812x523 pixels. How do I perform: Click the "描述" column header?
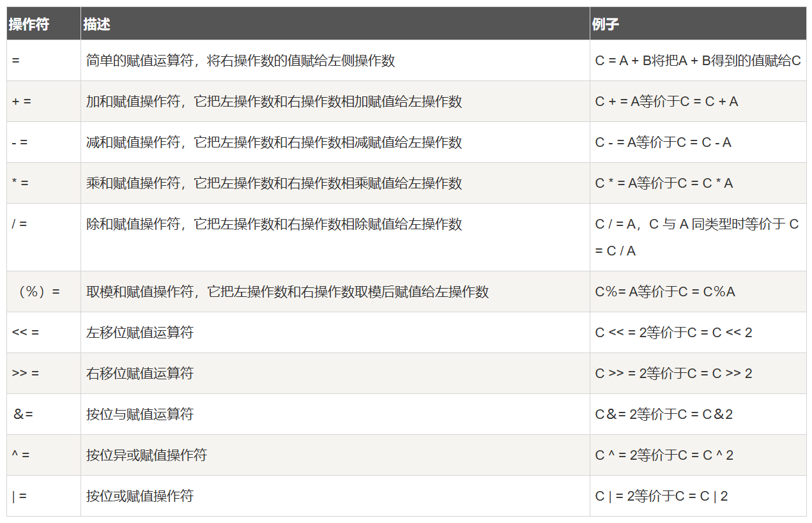tap(96, 24)
